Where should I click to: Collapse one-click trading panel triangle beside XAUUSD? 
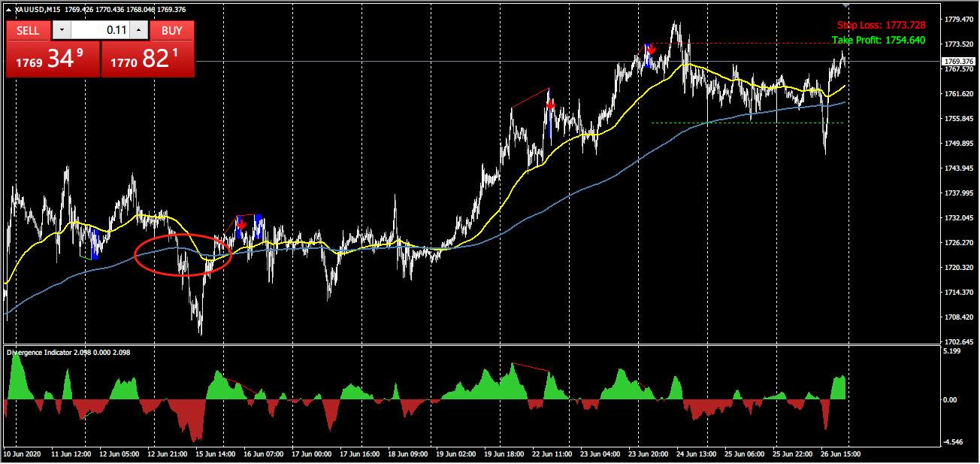[8, 10]
